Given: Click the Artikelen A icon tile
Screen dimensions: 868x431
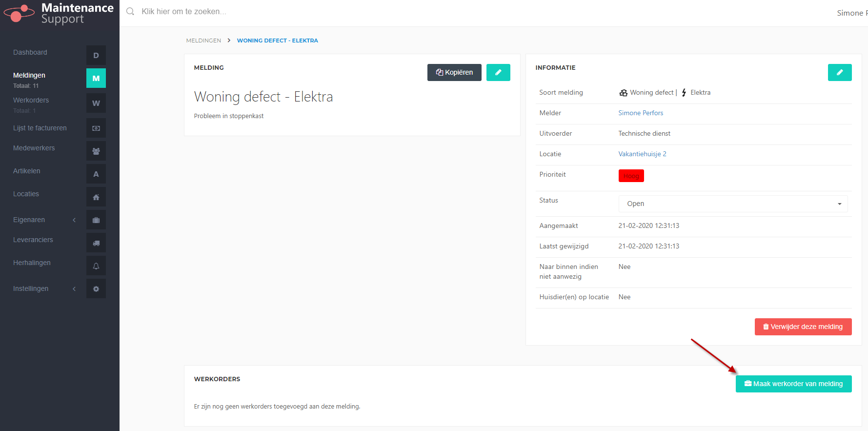Looking at the screenshot, I should pos(96,174).
